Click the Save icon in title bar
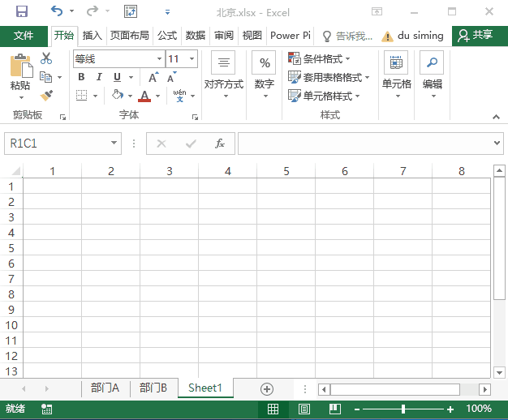 click(21, 12)
